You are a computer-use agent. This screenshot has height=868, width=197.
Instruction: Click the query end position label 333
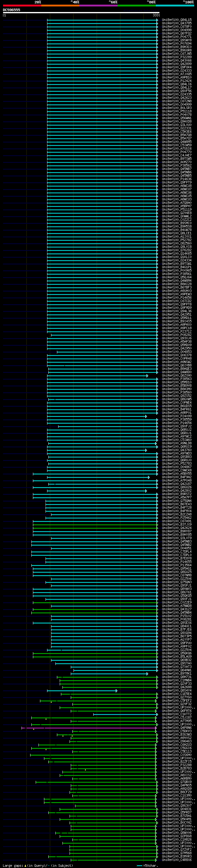pos(155,15)
